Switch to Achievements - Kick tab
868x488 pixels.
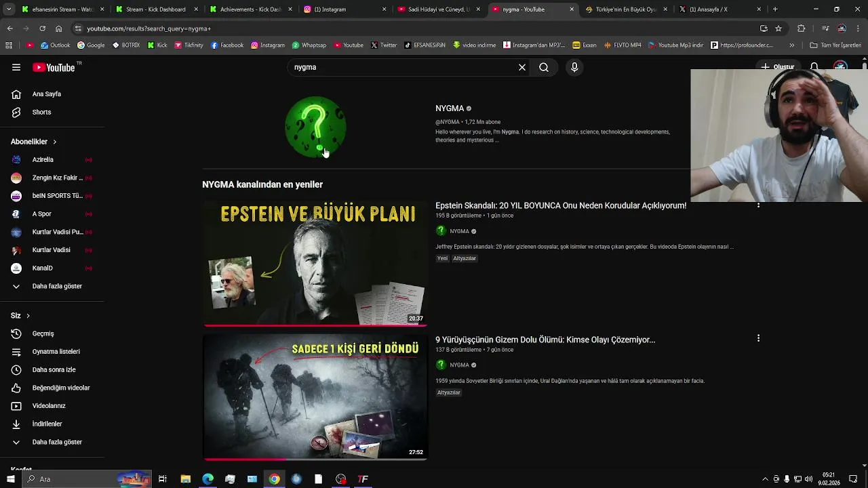pos(250,9)
